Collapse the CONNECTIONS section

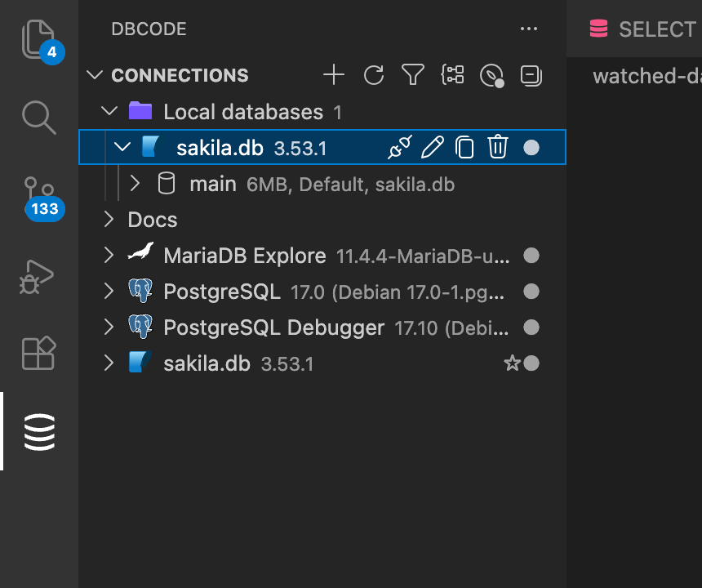pos(95,75)
